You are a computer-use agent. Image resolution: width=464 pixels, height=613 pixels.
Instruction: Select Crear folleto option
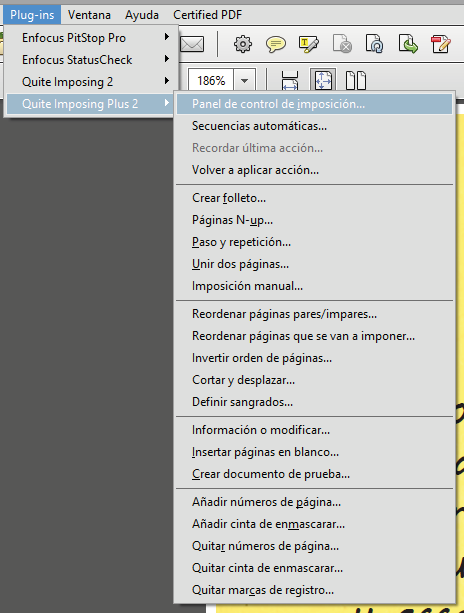pyautogui.click(x=314, y=198)
